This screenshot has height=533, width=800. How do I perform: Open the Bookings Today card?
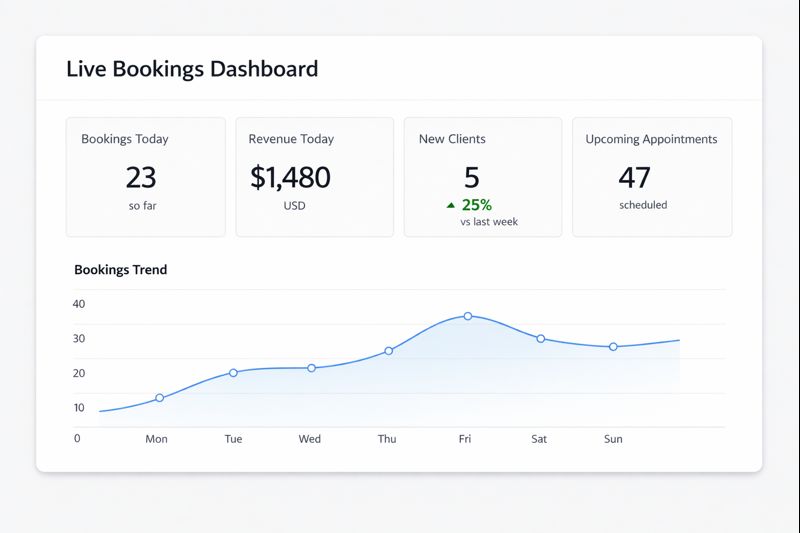pyautogui.click(x=145, y=177)
